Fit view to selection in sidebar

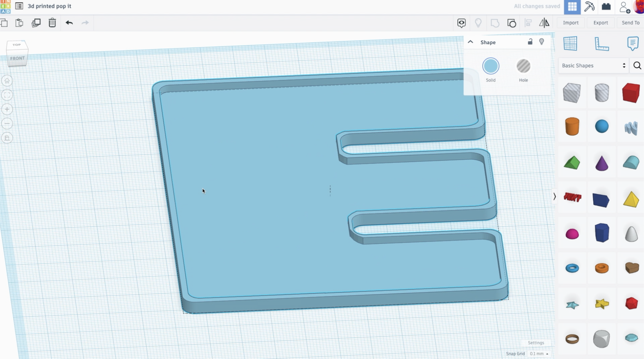[7, 95]
